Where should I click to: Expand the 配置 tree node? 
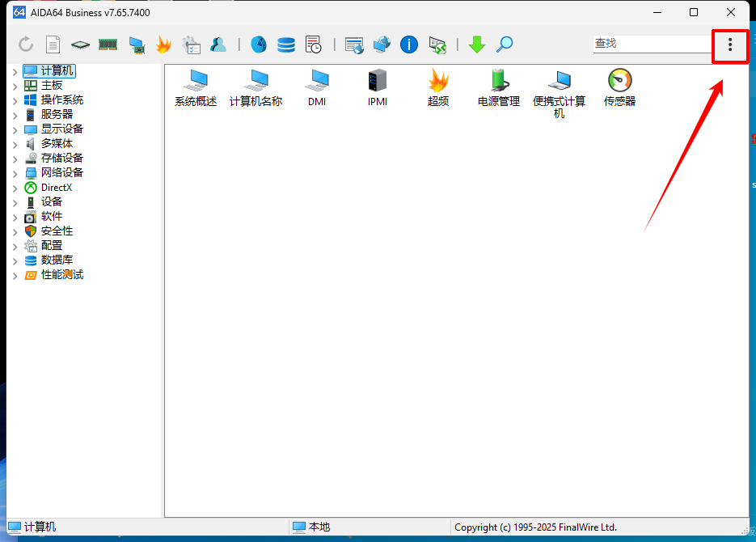pyautogui.click(x=15, y=247)
